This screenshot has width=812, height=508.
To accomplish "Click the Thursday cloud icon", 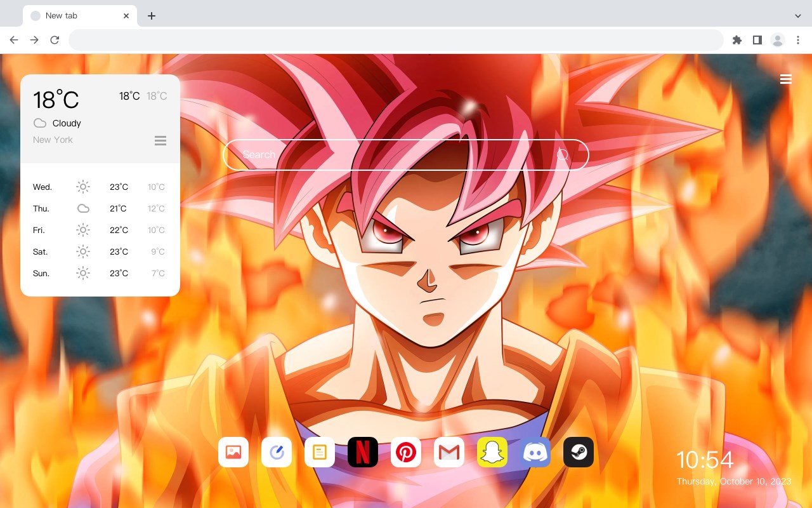I will [x=83, y=208].
